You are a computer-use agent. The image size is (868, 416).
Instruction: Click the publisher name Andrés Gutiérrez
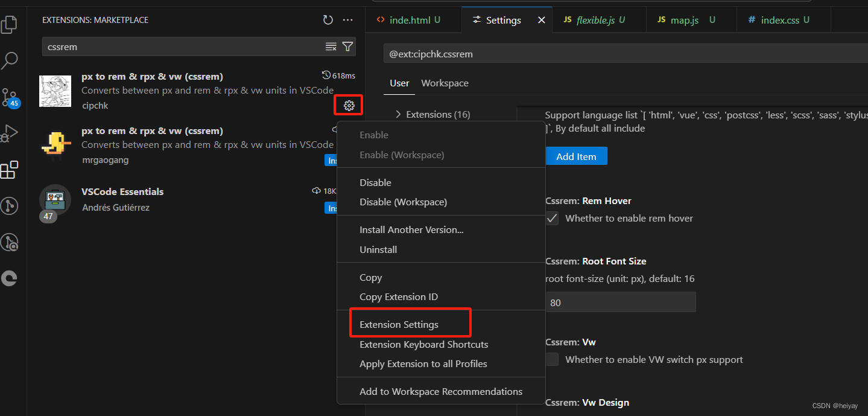pos(116,207)
